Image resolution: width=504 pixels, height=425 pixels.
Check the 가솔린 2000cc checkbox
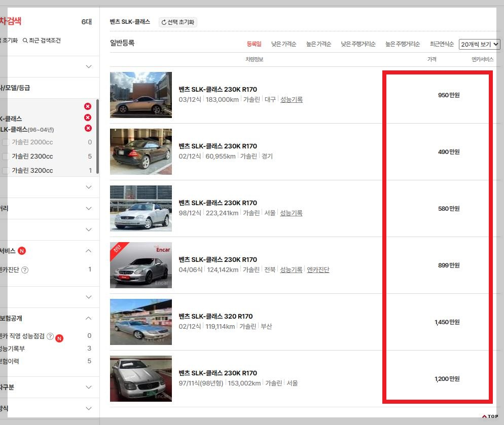[x=6, y=142]
